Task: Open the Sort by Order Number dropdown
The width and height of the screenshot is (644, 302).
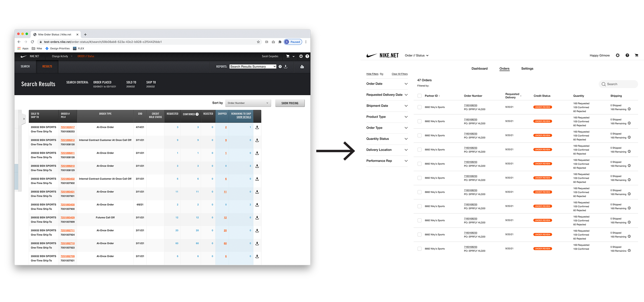Action: click(x=248, y=103)
